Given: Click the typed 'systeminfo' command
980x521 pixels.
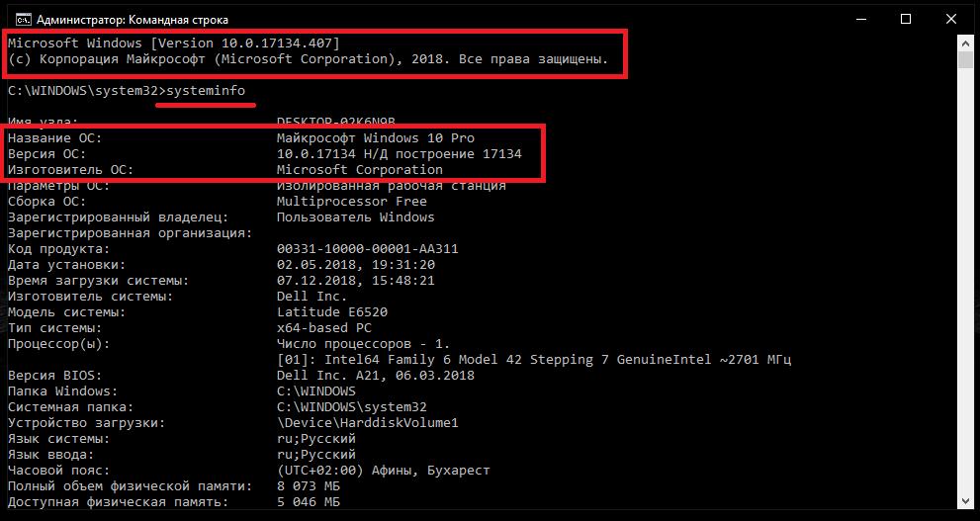Looking at the screenshot, I should (x=205, y=91).
